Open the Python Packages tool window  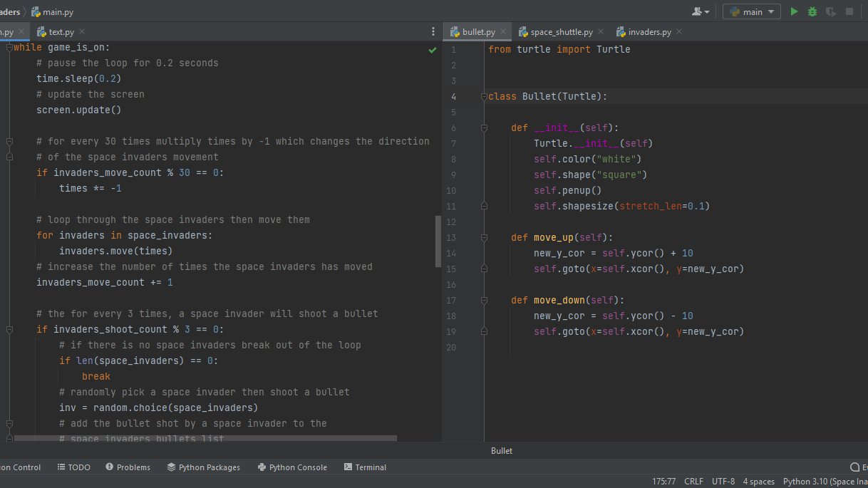(204, 467)
